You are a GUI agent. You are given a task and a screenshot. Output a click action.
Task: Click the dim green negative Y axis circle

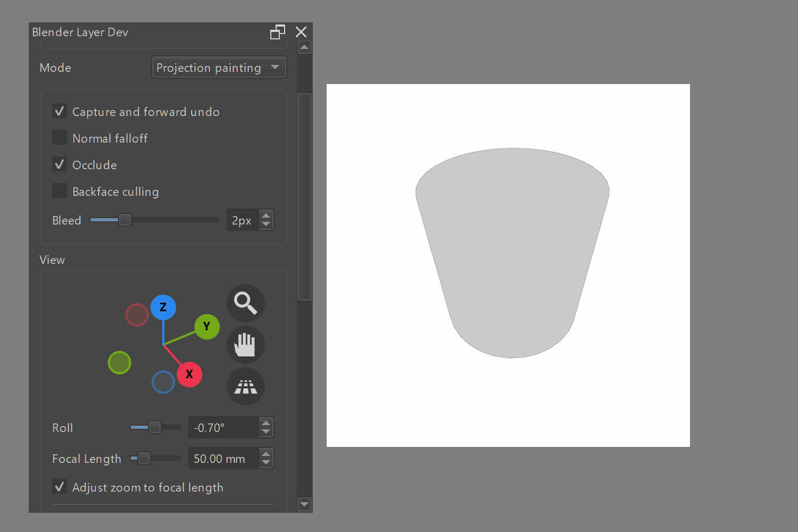coord(120,363)
